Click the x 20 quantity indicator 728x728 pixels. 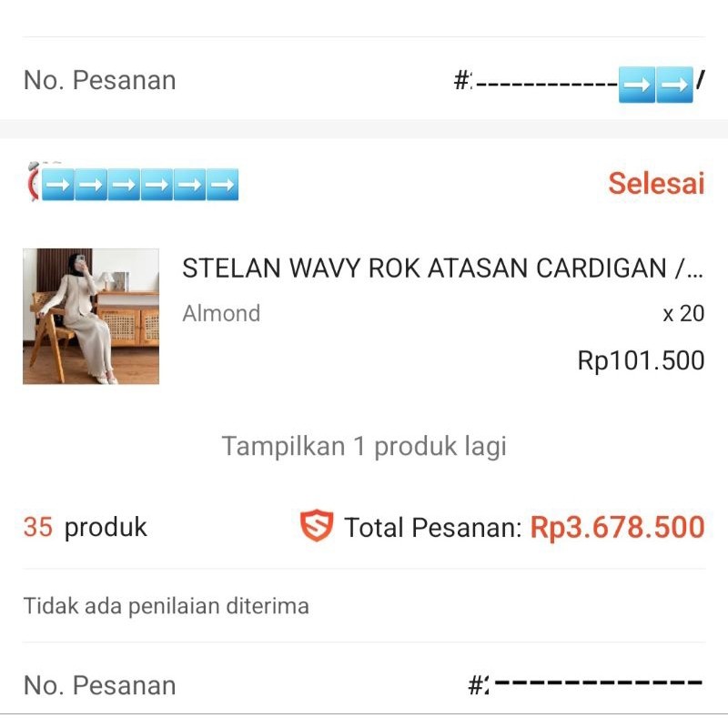[x=683, y=314]
